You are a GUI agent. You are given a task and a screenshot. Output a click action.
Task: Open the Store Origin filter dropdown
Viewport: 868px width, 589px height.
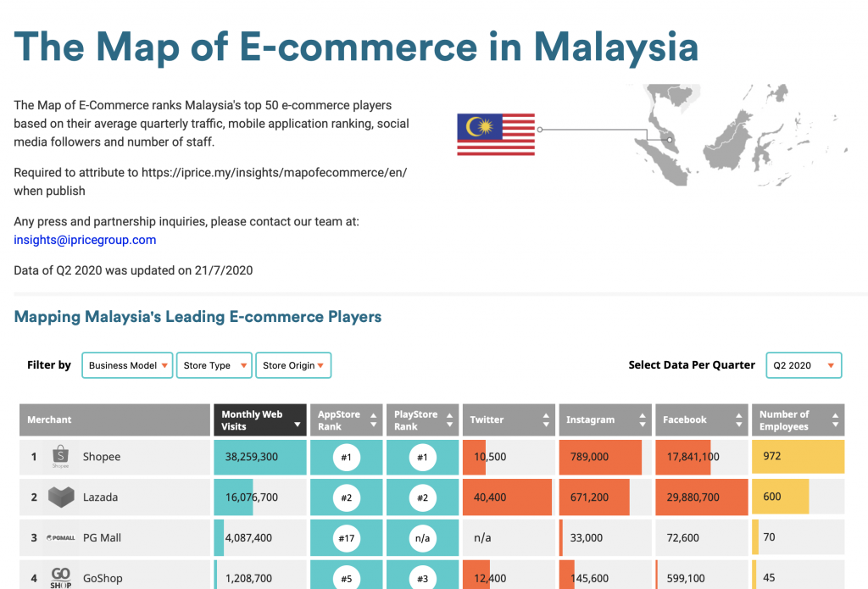(293, 365)
